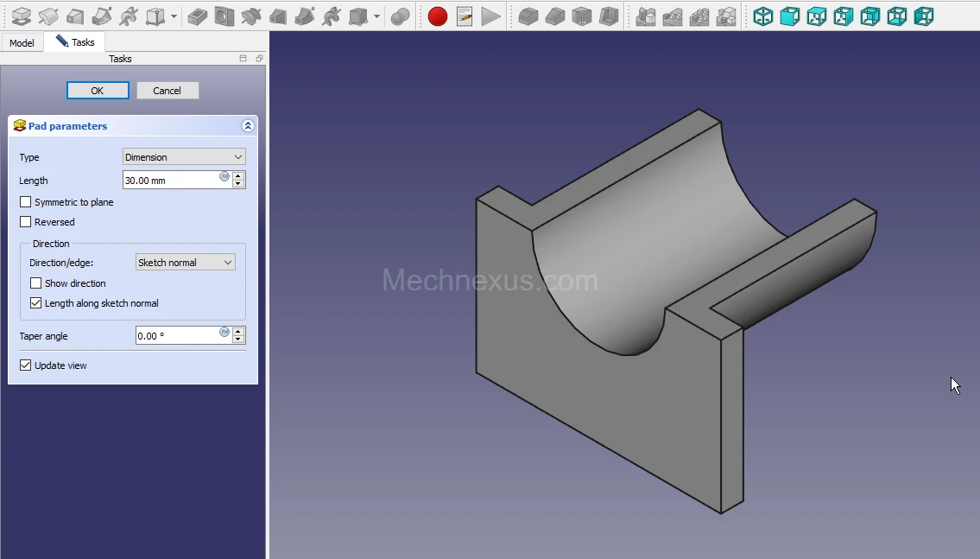
Task: Select the Pocket tool
Action: (x=198, y=16)
